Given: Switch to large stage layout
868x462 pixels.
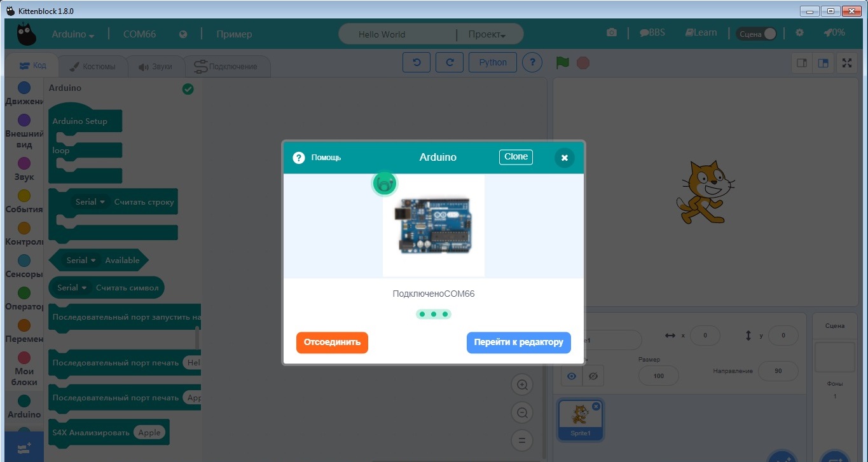Looking at the screenshot, I should 823,63.
